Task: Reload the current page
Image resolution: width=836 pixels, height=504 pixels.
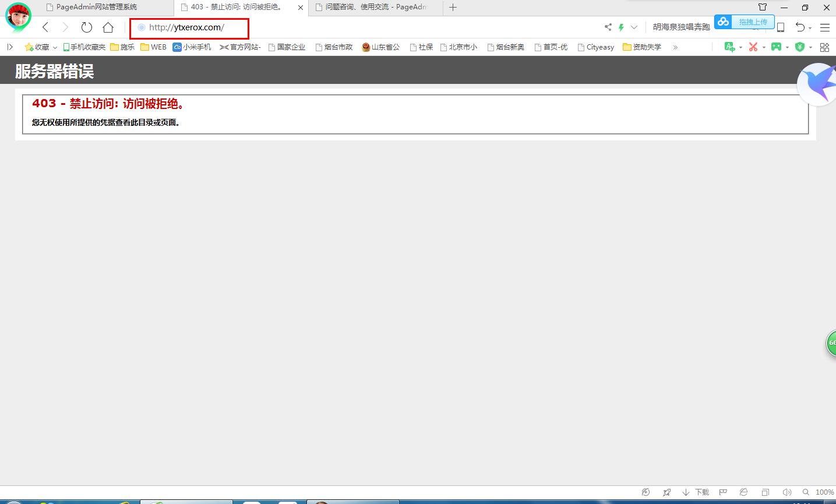Action: (x=87, y=27)
